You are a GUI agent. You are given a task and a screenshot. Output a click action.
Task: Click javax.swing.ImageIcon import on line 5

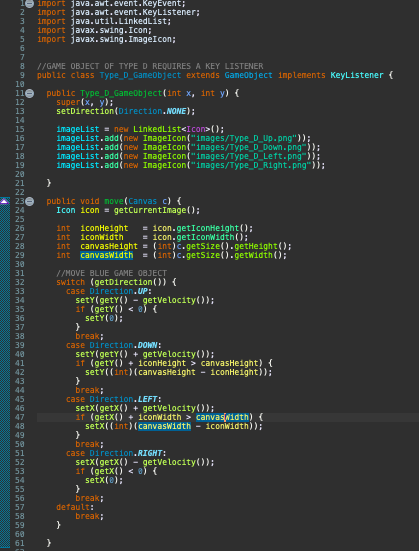point(123,39)
